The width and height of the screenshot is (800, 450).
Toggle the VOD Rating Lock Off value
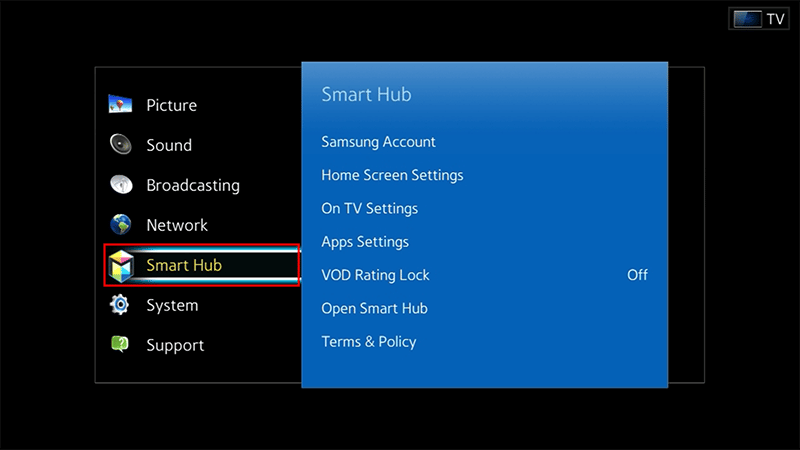pyautogui.click(x=637, y=275)
